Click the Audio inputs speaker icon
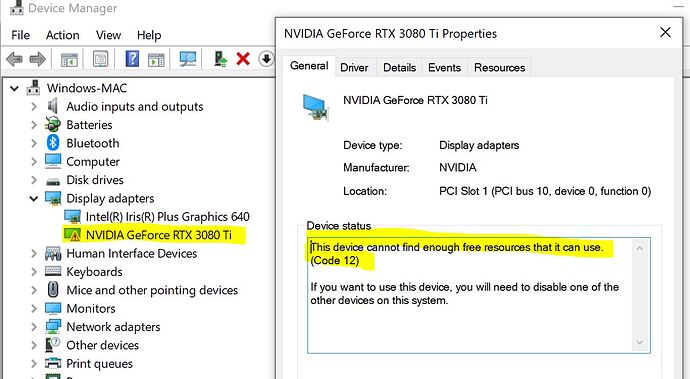The width and height of the screenshot is (690, 379). (53, 106)
